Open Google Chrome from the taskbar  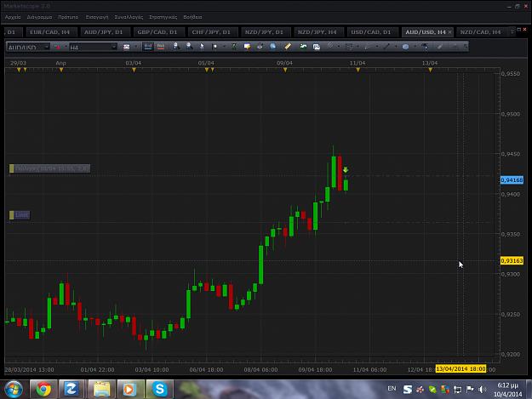point(43,389)
